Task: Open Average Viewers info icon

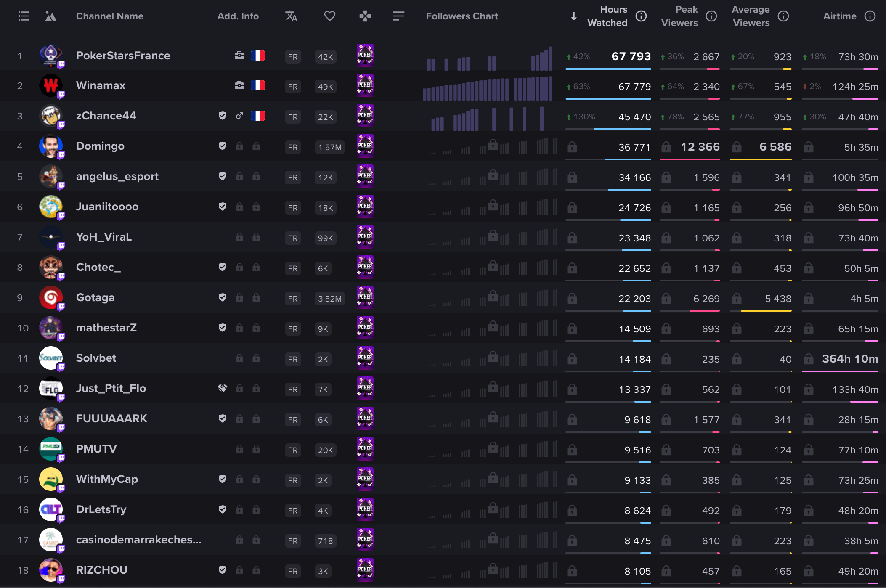Action: coord(783,16)
